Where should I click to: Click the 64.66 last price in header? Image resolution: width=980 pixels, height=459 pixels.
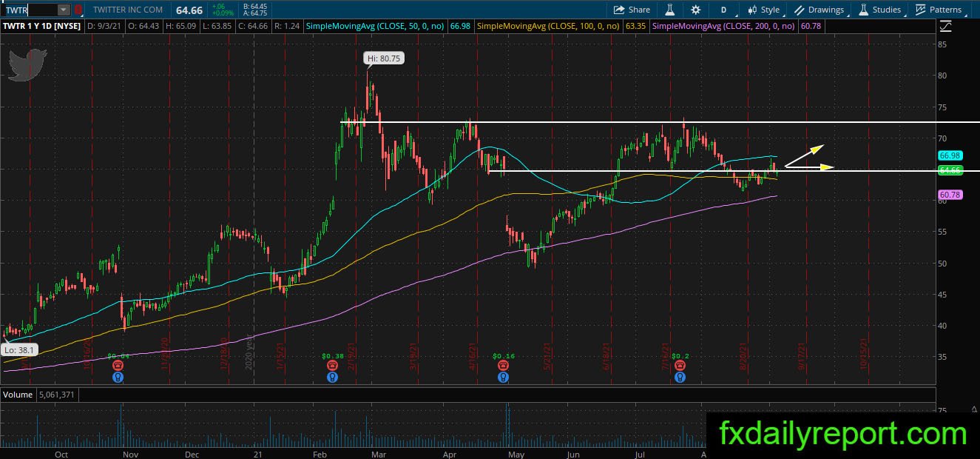189,10
